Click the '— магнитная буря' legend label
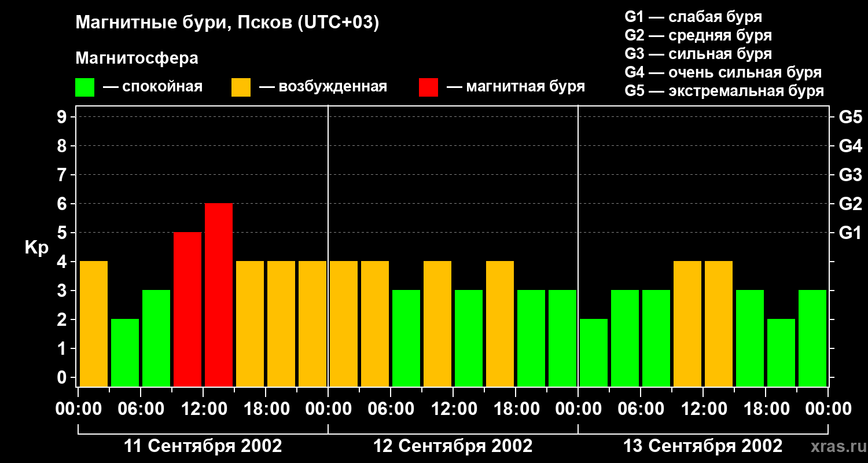Screen dimensions: 868x463 tap(516, 87)
